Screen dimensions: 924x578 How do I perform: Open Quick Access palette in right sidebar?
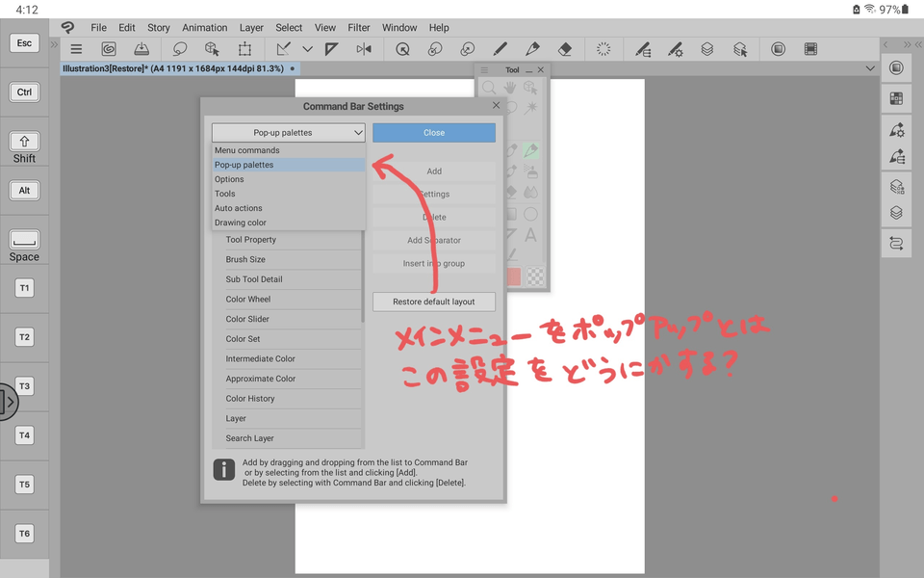[x=896, y=67]
